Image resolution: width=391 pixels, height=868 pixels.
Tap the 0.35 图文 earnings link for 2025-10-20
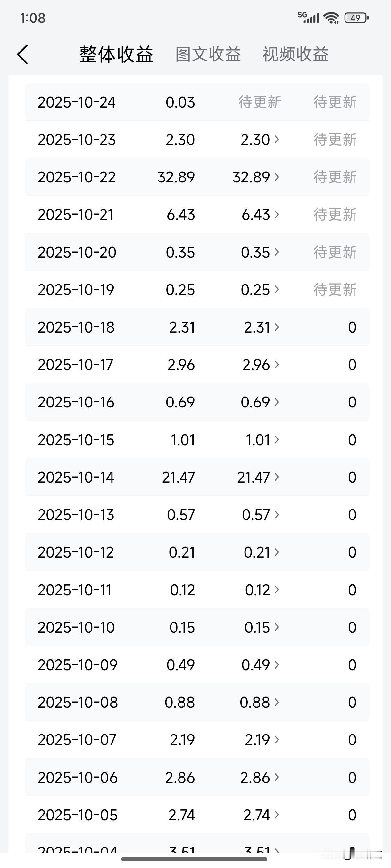coord(256,252)
